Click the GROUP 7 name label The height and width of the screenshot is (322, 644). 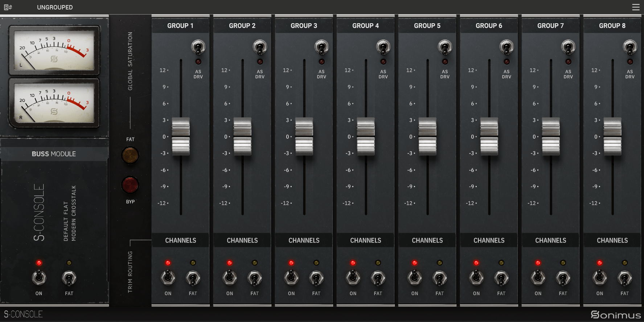pos(550,26)
